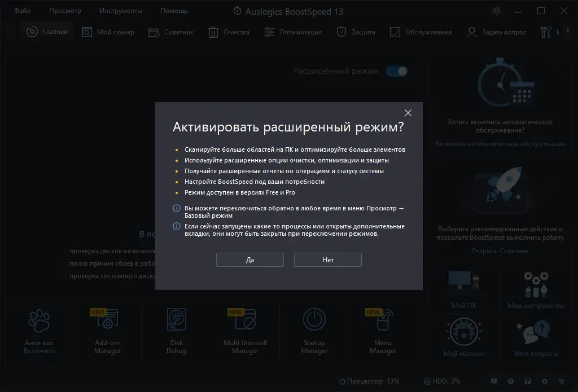The image size is (578, 392).
Task: Click the save icon in status bar
Action: coord(528,381)
